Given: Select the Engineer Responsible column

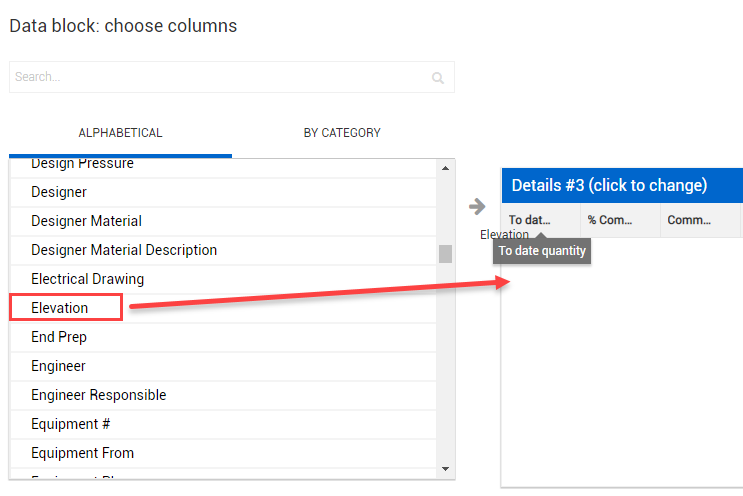Looking at the screenshot, I should [99, 395].
